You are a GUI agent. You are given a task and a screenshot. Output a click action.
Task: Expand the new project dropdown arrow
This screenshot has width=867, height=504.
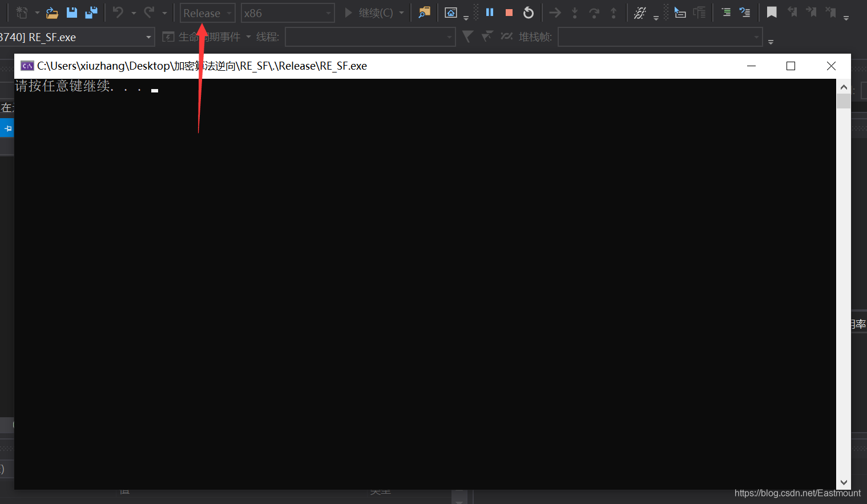[x=37, y=13]
